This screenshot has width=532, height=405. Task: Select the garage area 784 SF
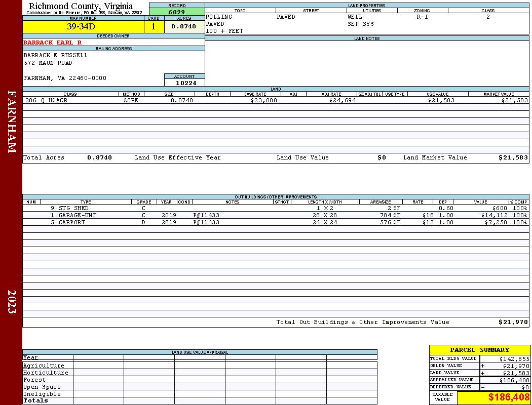pyautogui.click(x=390, y=216)
